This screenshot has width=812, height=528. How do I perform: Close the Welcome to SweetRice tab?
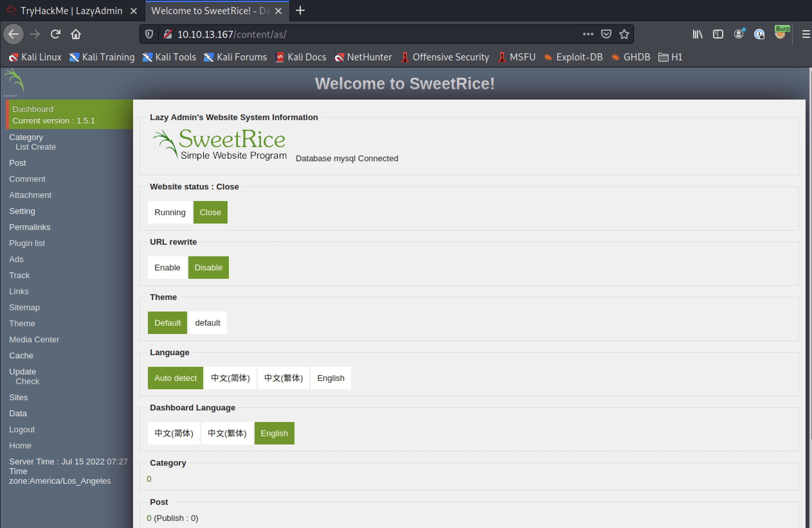tap(278, 11)
